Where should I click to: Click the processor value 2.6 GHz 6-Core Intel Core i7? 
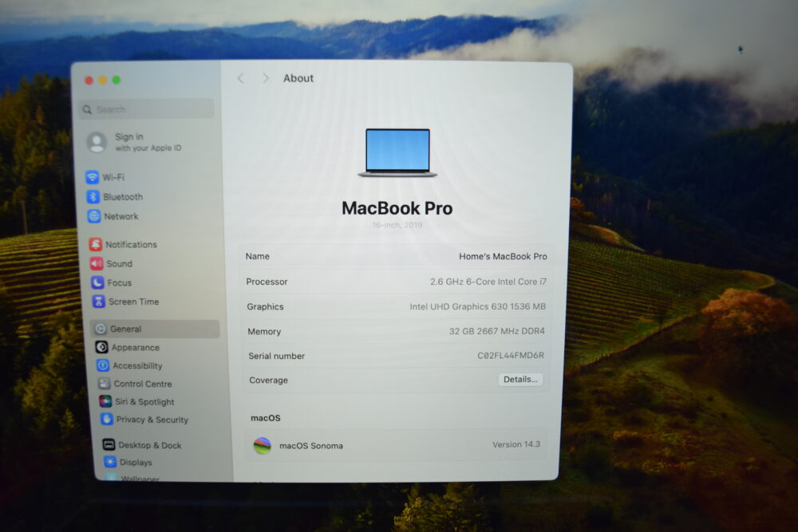[488, 282]
